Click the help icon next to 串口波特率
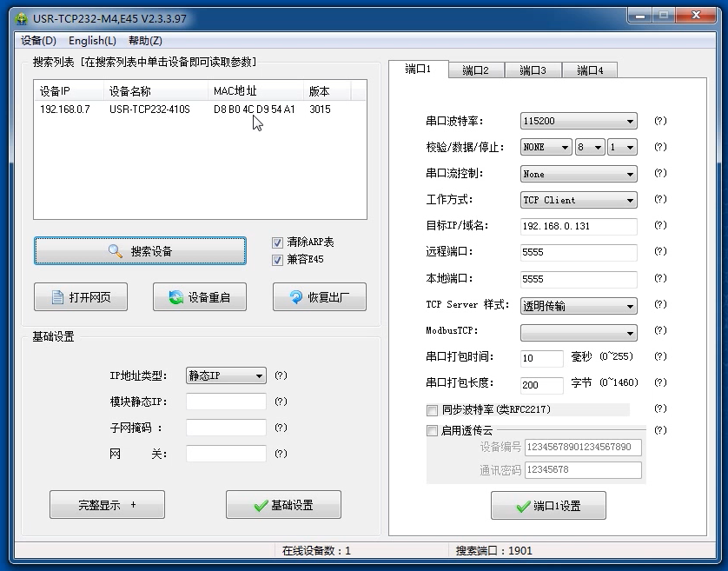 [x=659, y=121]
